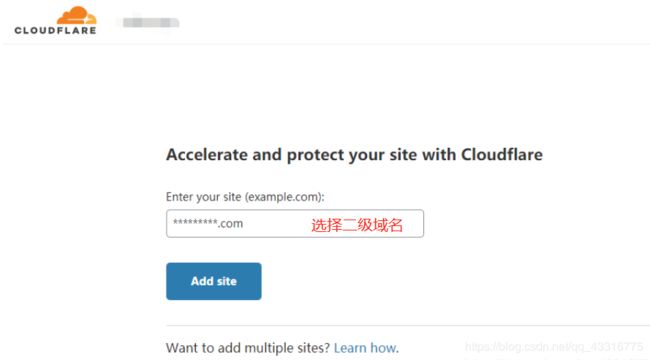
Task: Click the word Cloudflare in the heading
Action: (x=502, y=155)
